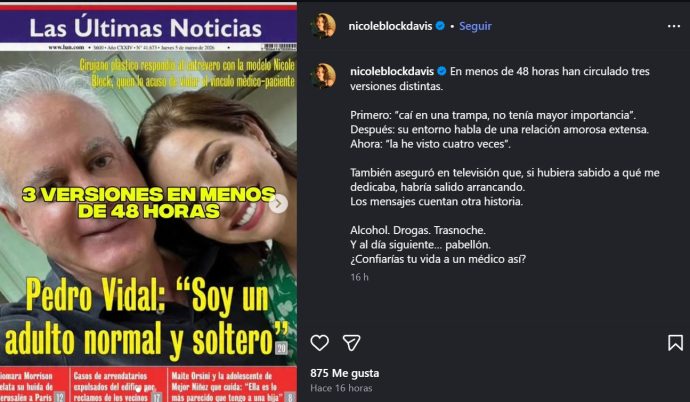The image size is (690, 402).
Task: Click the Hace 16 horas post date
Action: 341,388
